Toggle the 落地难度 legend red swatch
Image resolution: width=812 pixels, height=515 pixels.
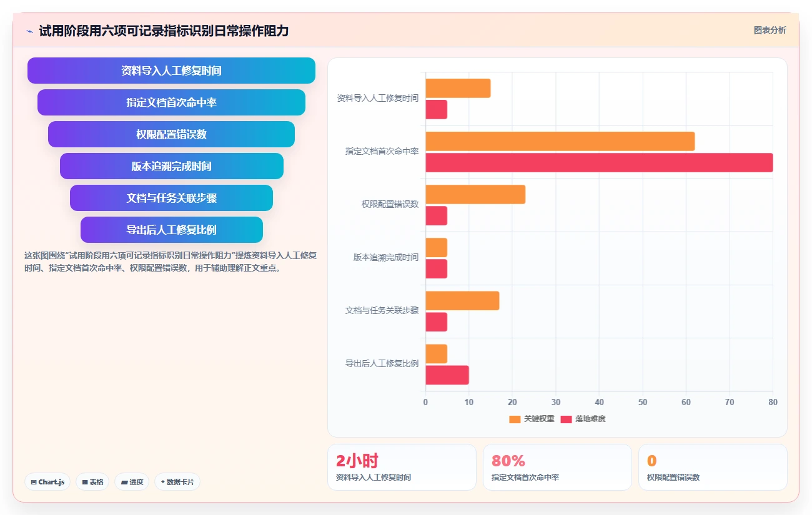click(x=567, y=419)
